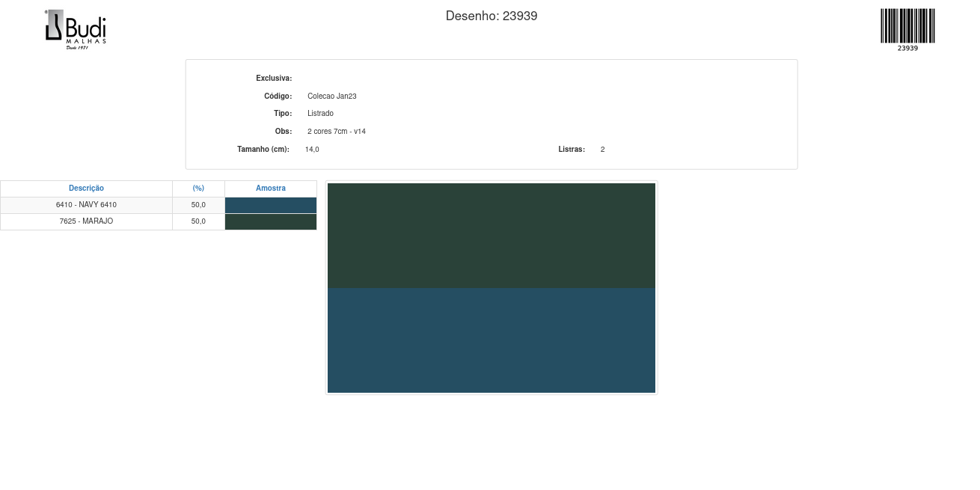The image size is (980, 490).
Task: Select the Descrição column header
Action: [x=86, y=189]
